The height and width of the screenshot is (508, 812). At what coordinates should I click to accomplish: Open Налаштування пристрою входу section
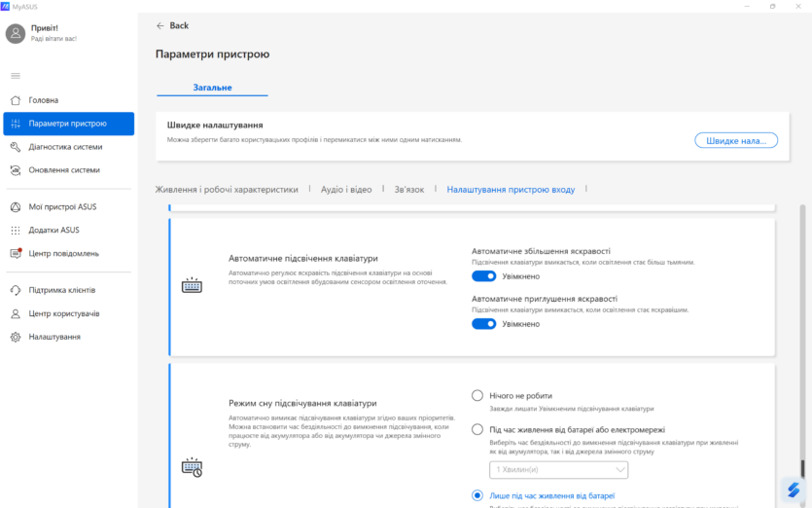coord(511,190)
